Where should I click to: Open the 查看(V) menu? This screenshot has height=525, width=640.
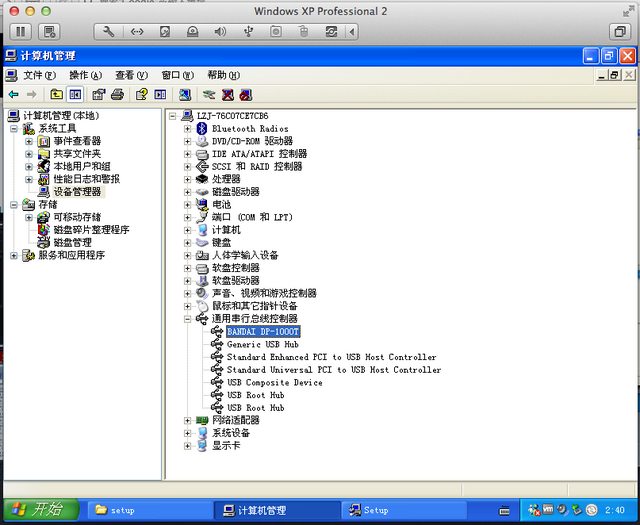click(131, 75)
